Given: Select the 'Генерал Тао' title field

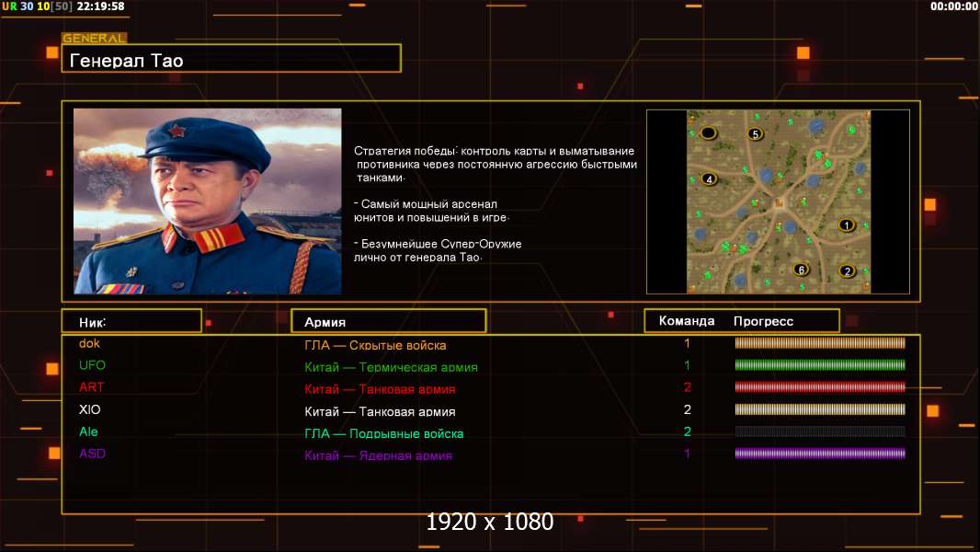Looking at the screenshot, I should [232, 59].
